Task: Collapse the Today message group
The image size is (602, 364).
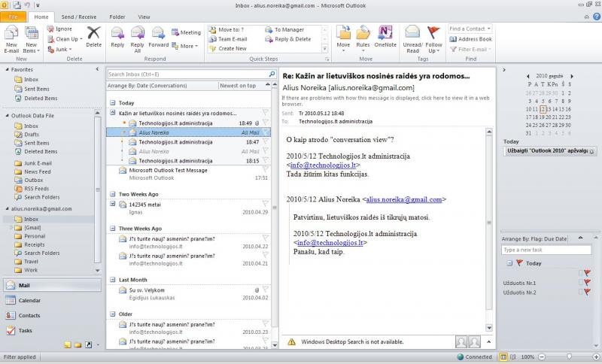Action: (x=112, y=103)
